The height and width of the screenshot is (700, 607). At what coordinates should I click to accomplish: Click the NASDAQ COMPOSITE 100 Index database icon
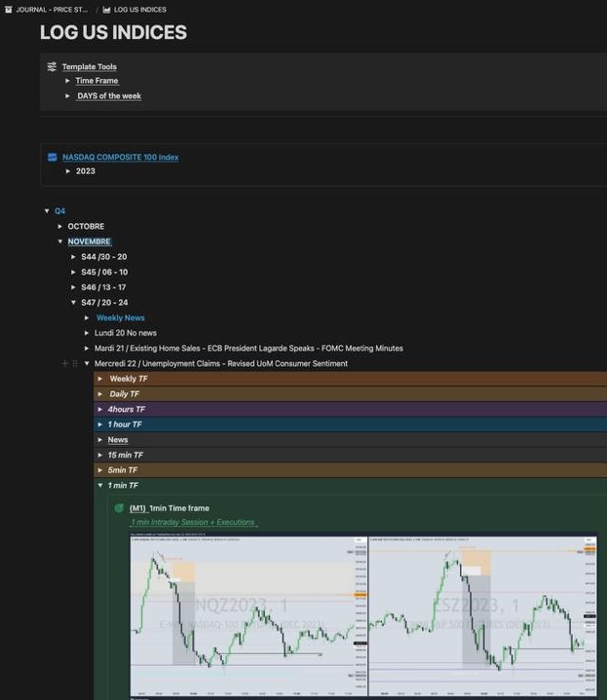[53, 157]
